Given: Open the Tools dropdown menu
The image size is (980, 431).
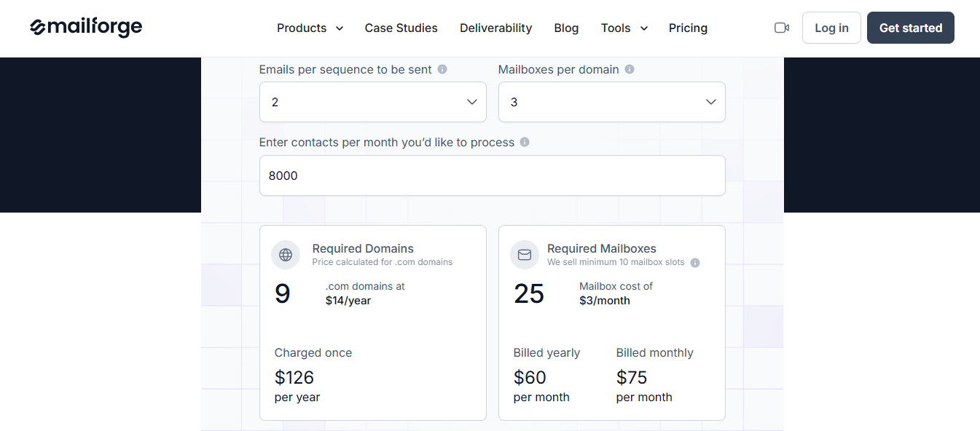Looking at the screenshot, I should pyautogui.click(x=624, y=28).
